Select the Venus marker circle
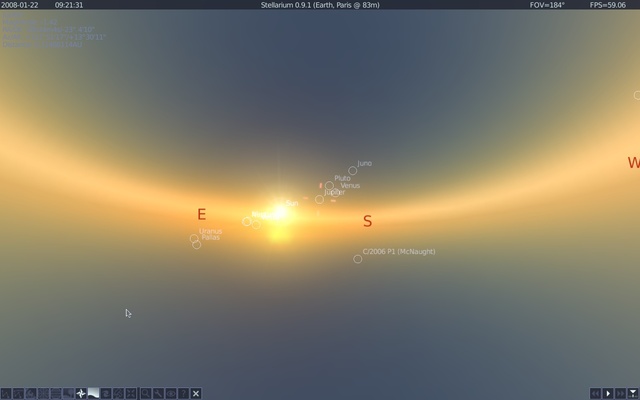Viewport: 640px width, 400px height. (336, 193)
